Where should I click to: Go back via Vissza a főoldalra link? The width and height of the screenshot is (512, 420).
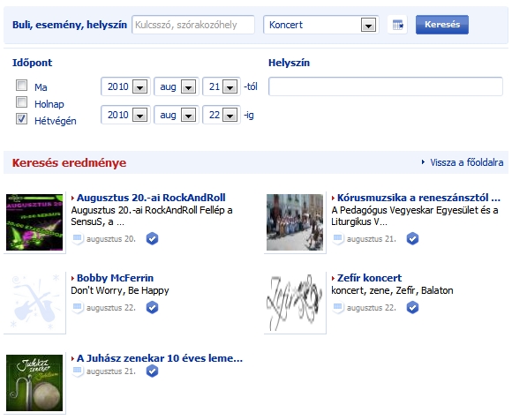467,162
